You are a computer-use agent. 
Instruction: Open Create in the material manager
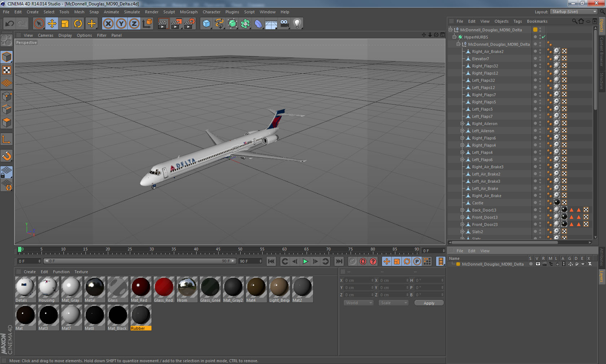(30, 272)
